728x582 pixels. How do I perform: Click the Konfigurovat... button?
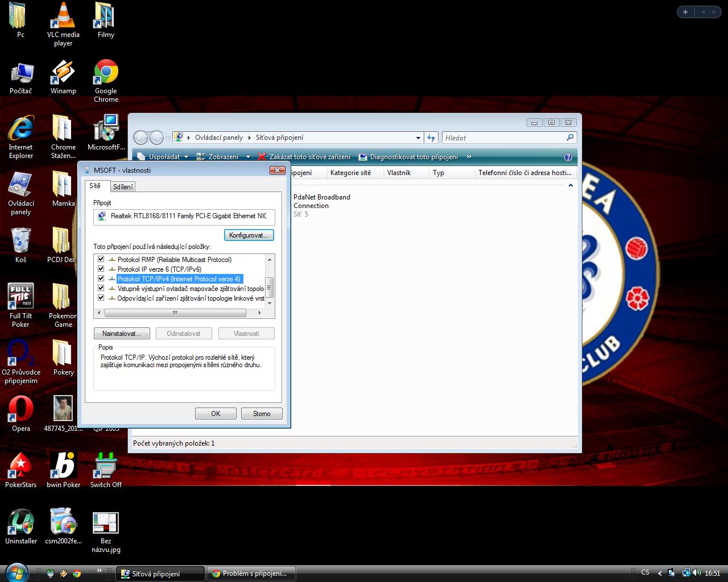[x=249, y=235]
